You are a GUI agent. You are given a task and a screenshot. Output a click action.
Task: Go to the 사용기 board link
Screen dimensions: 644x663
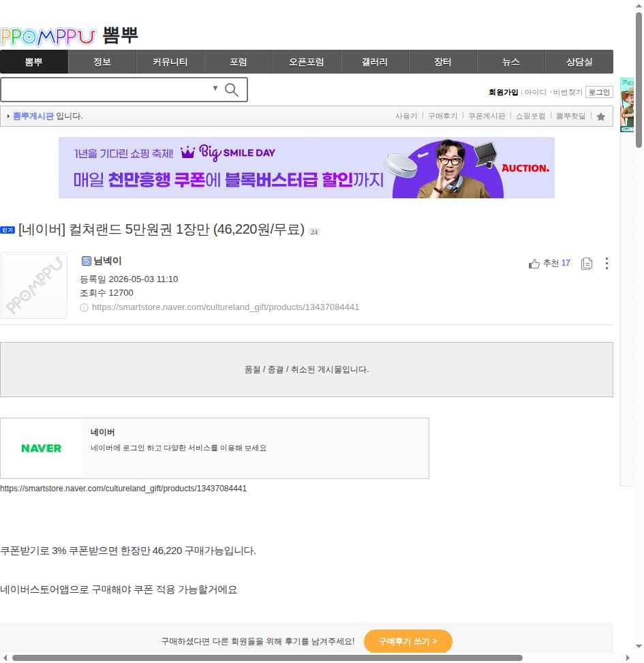pos(406,116)
